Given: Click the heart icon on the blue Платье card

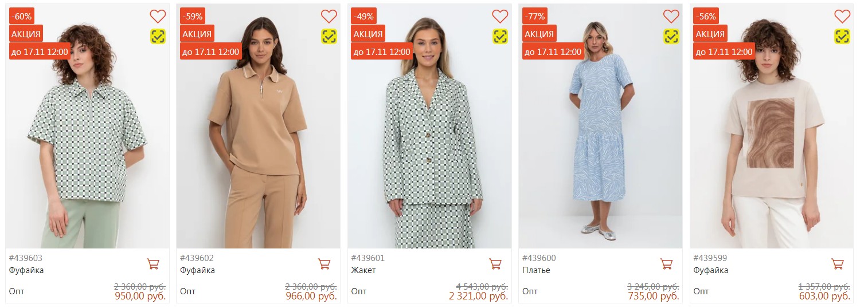Looking at the screenshot, I should [671, 16].
